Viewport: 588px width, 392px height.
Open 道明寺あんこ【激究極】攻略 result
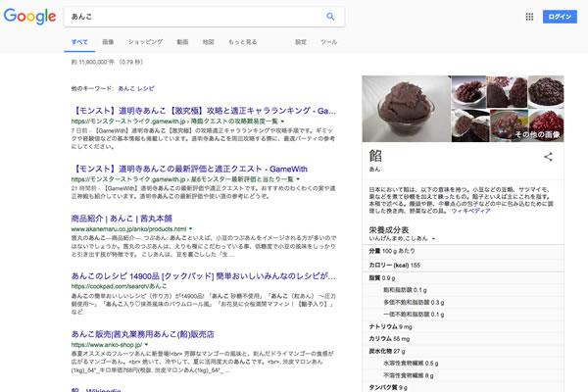[204, 111]
